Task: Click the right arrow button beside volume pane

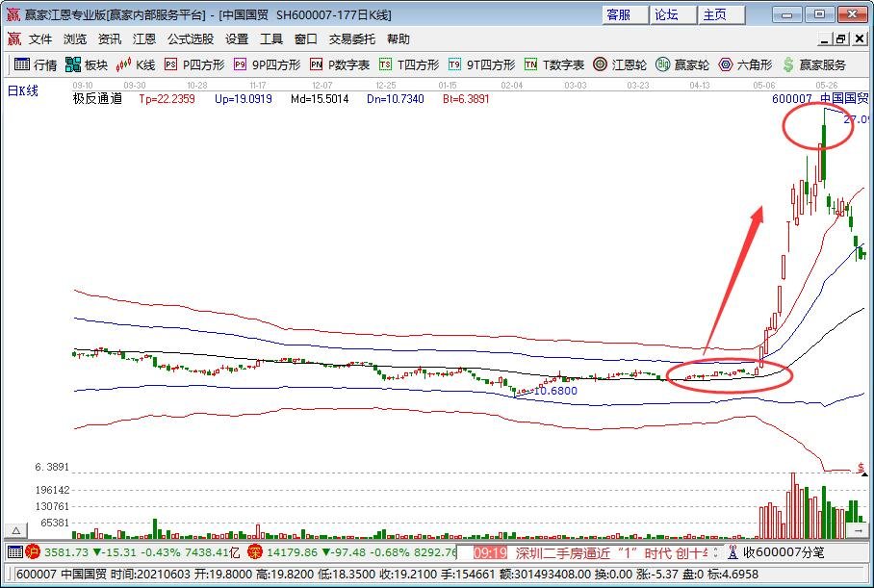Action: pyautogui.click(x=858, y=531)
